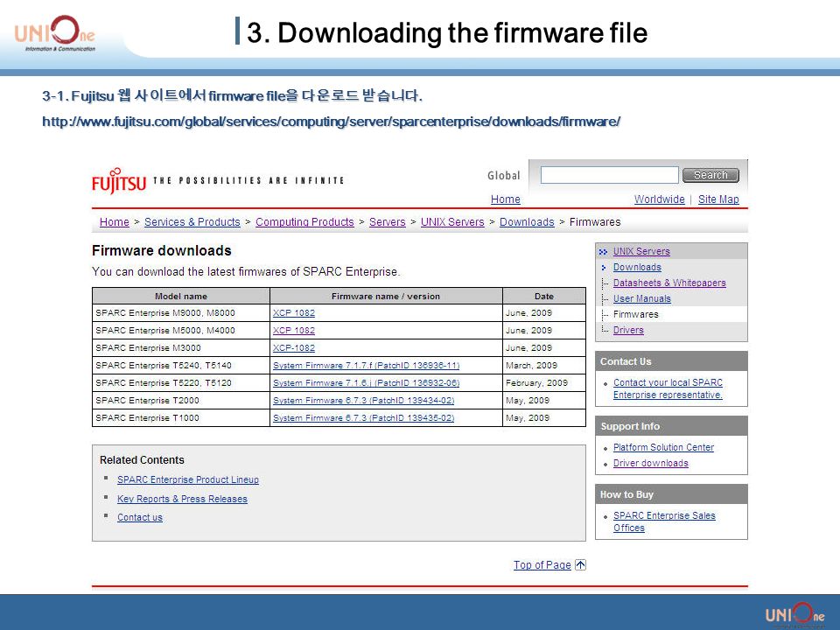This screenshot has width=840, height=630.
Task: Open the Worldwide link
Action: (660, 199)
